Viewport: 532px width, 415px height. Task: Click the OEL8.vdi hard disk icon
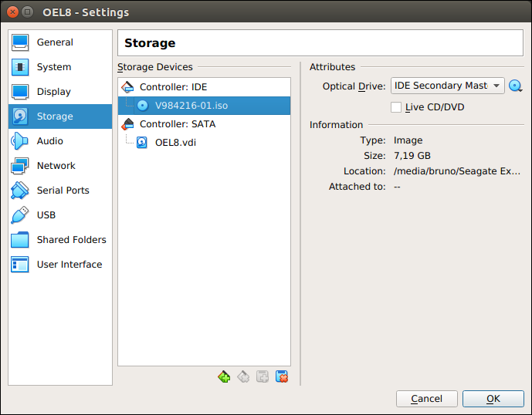(142, 143)
